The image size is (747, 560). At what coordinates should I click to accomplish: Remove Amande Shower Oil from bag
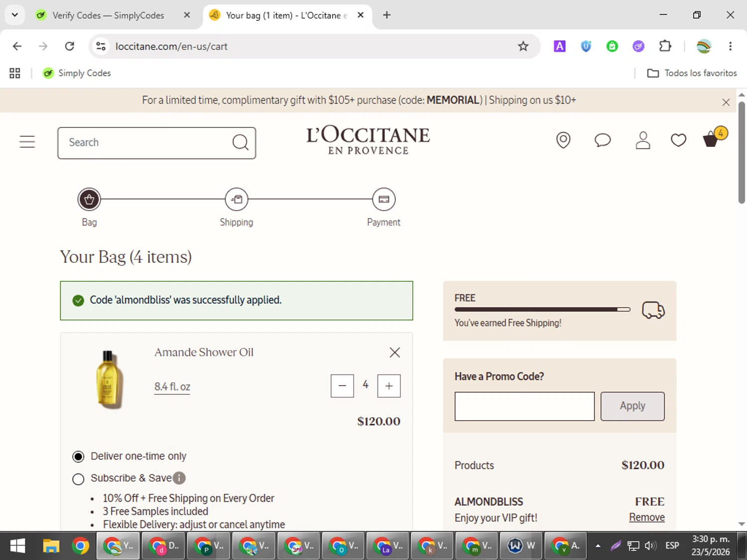tap(395, 352)
